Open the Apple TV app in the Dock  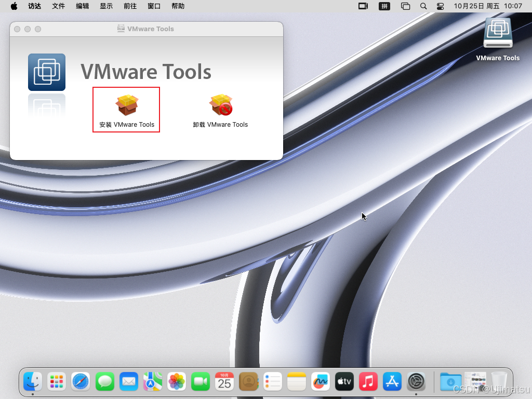(344, 381)
